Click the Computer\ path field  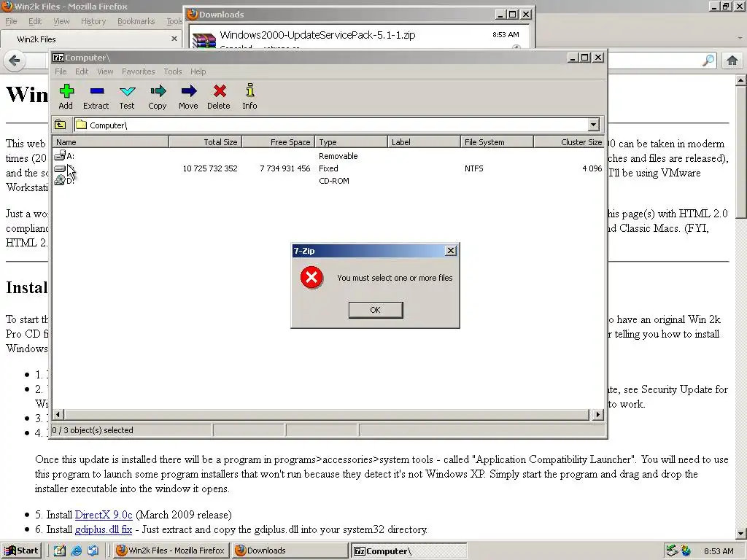331,125
